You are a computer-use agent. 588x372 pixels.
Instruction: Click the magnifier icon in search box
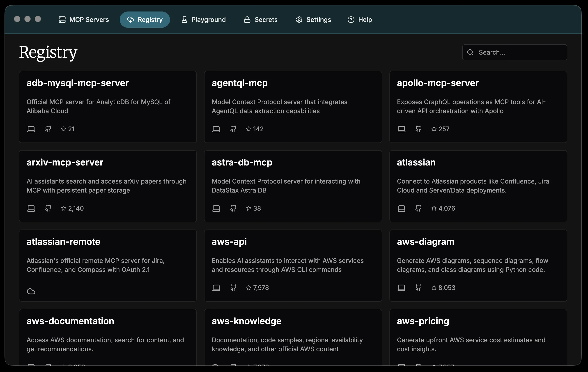click(470, 52)
